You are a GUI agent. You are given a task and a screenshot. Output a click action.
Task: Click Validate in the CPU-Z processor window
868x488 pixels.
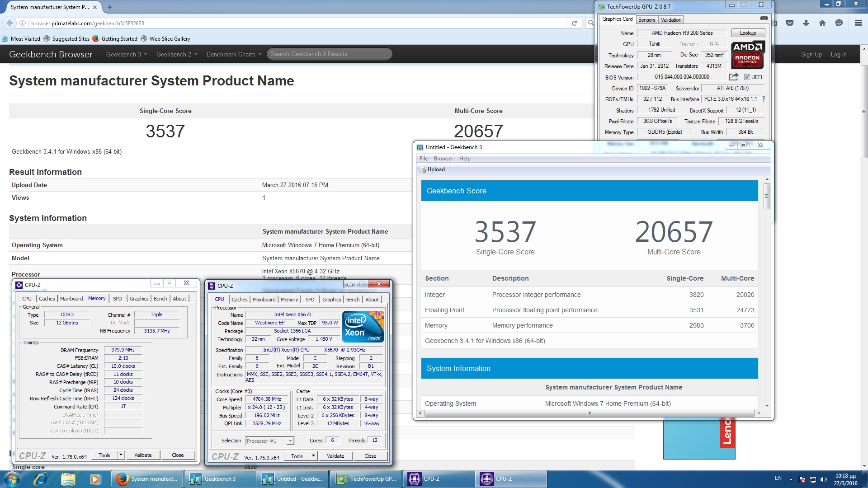click(x=335, y=456)
